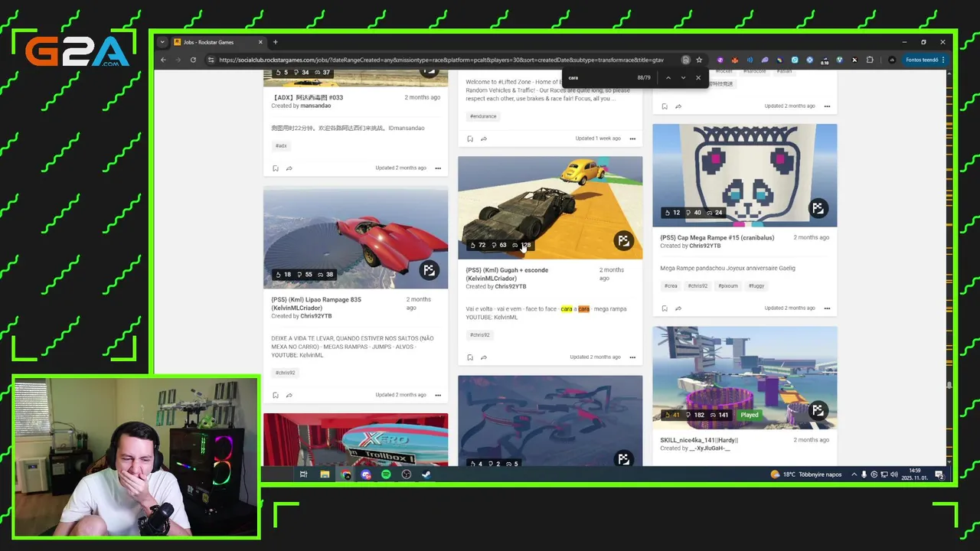This screenshot has width=980, height=551.
Task: Show hidden system tray icons
Action: click(854, 474)
